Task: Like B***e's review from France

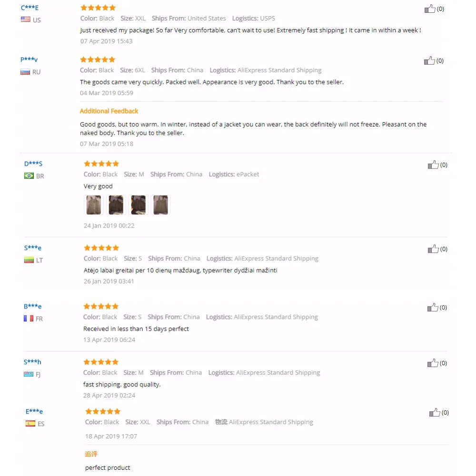Action: (433, 307)
